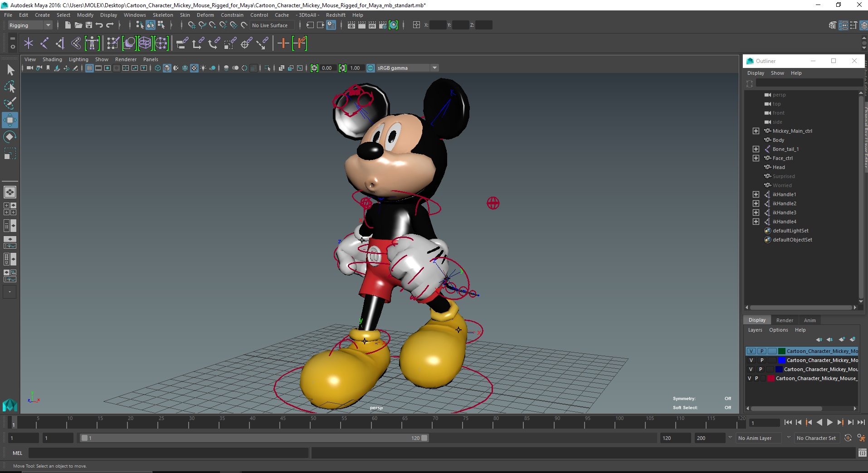
Task: Open the Skeleton menu
Action: point(163,15)
